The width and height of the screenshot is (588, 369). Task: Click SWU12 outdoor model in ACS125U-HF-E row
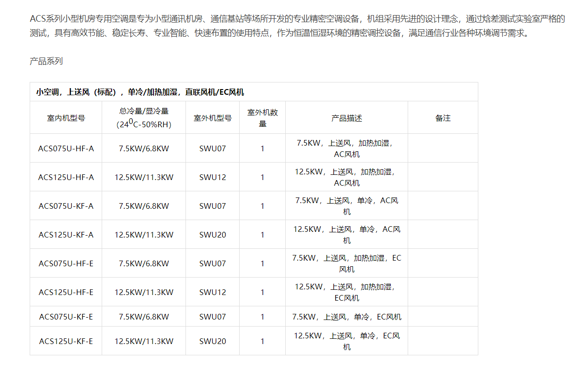(x=212, y=292)
